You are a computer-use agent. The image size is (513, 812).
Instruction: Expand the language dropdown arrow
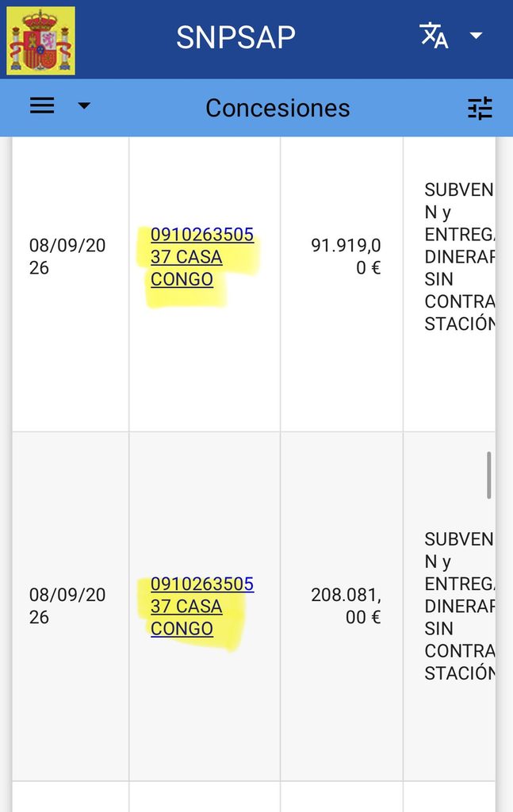[476, 35]
